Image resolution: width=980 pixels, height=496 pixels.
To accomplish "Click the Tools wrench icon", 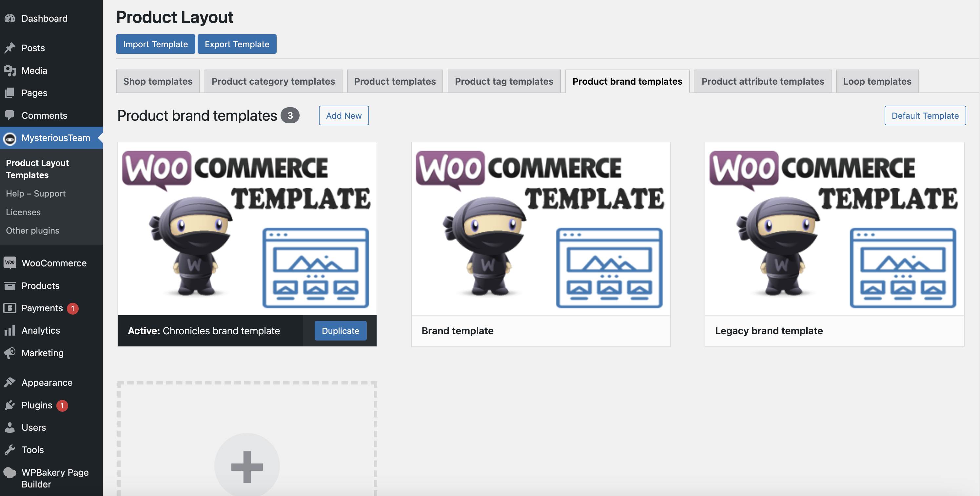I will point(10,449).
